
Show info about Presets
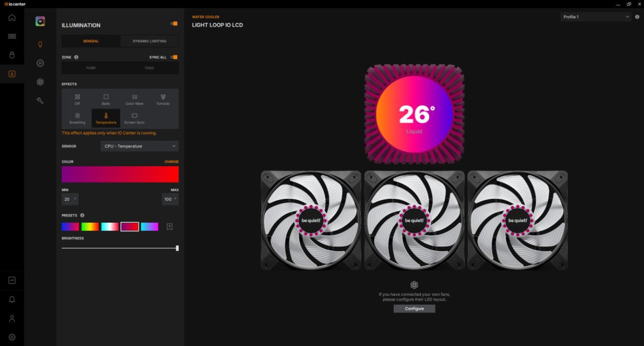tap(82, 215)
